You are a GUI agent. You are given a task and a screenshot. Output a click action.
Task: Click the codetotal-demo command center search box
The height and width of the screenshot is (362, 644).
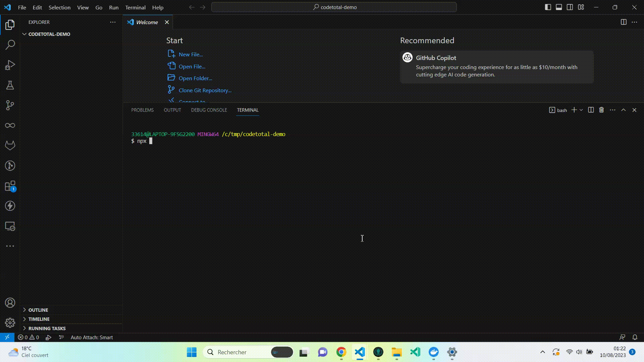coord(334,7)
